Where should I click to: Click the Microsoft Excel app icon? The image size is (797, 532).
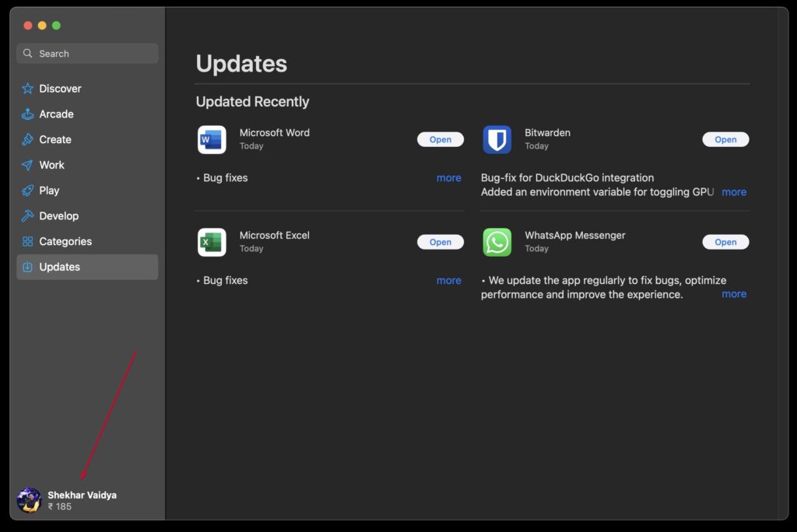pos(211,242)
